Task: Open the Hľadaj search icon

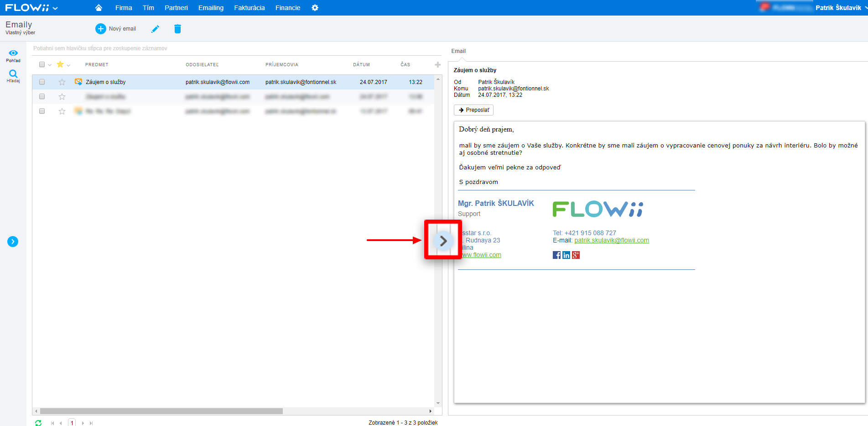Action: coord(13,76)
